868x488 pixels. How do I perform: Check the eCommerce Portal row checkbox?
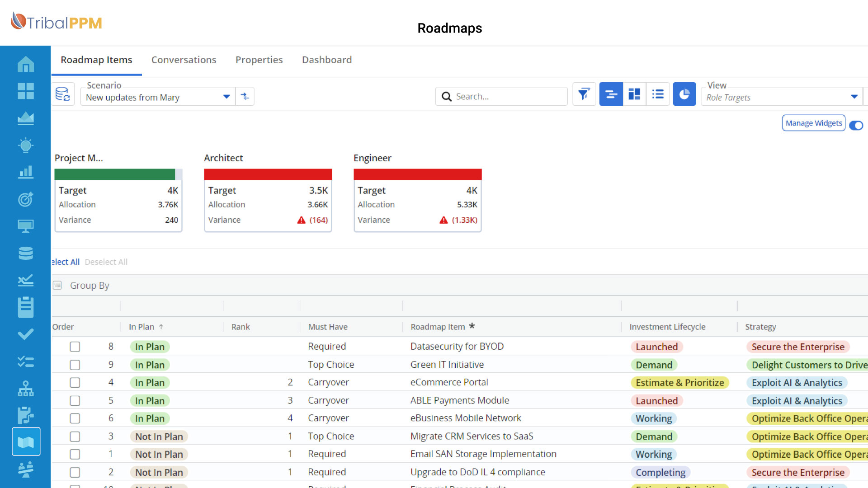pos(75,382)
